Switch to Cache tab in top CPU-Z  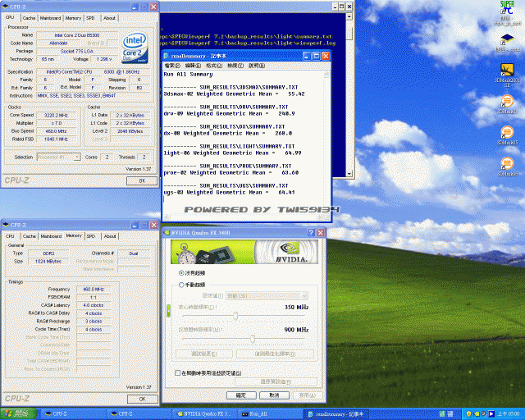(30, 18)
